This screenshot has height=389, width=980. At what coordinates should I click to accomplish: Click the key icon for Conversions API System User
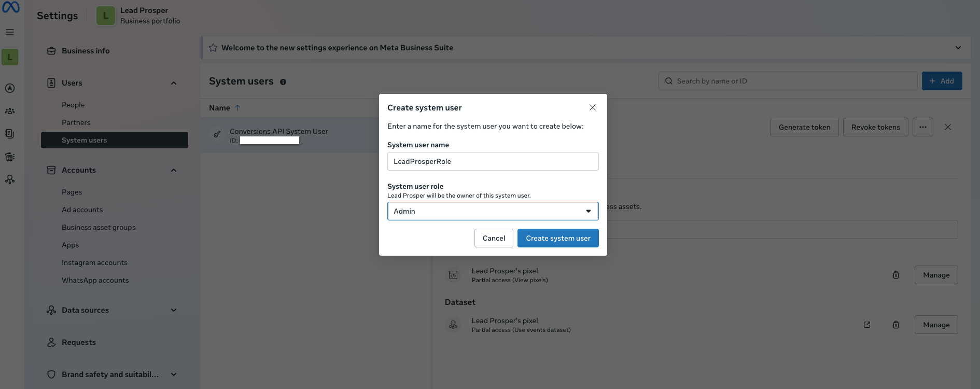pyautogui.click(x=217, y=134)
